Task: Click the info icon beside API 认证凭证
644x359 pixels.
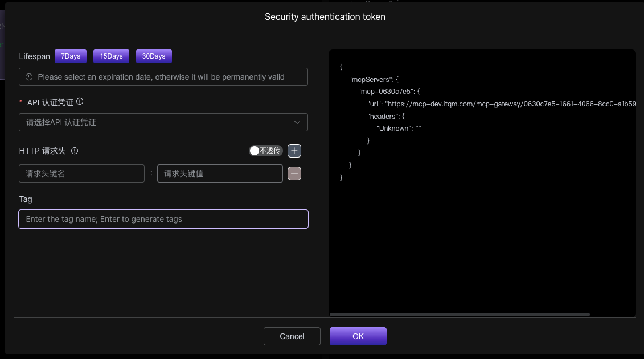Action: coord(80,101)
